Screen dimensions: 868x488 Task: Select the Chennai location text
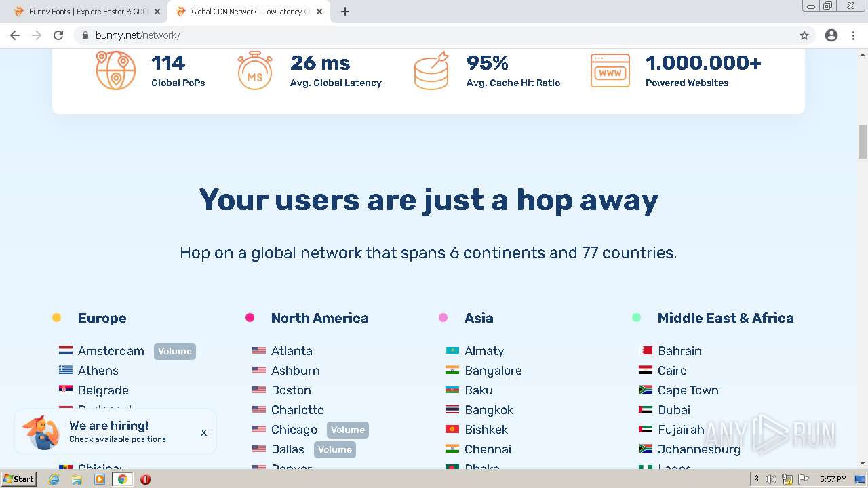pos(488,449)
